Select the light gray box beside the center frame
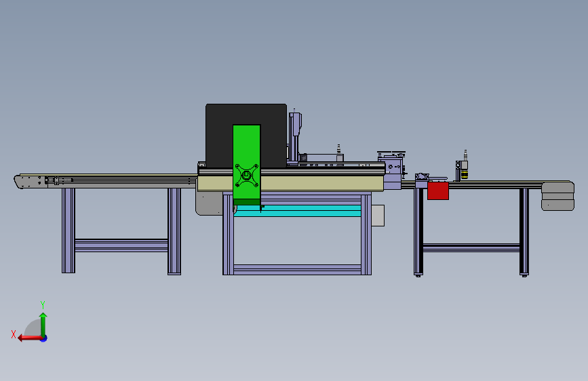This screenshot has width=588, height=381. (x=378, y=216)
